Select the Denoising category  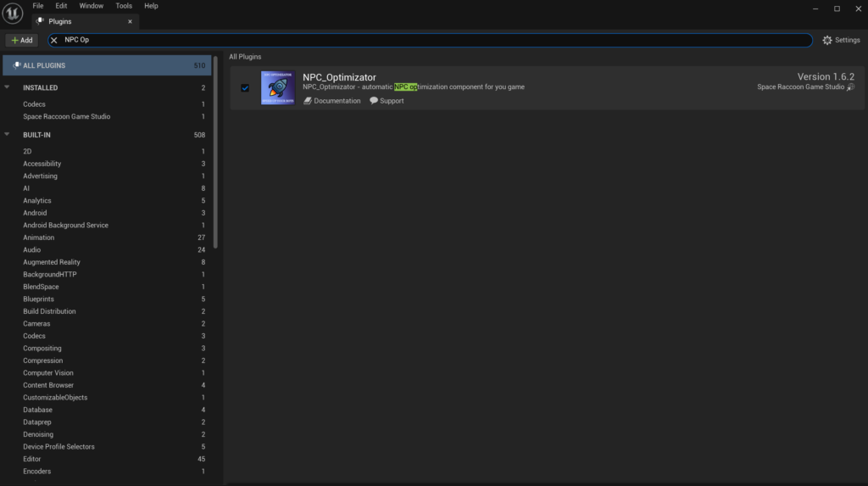[x=107, y=434]
